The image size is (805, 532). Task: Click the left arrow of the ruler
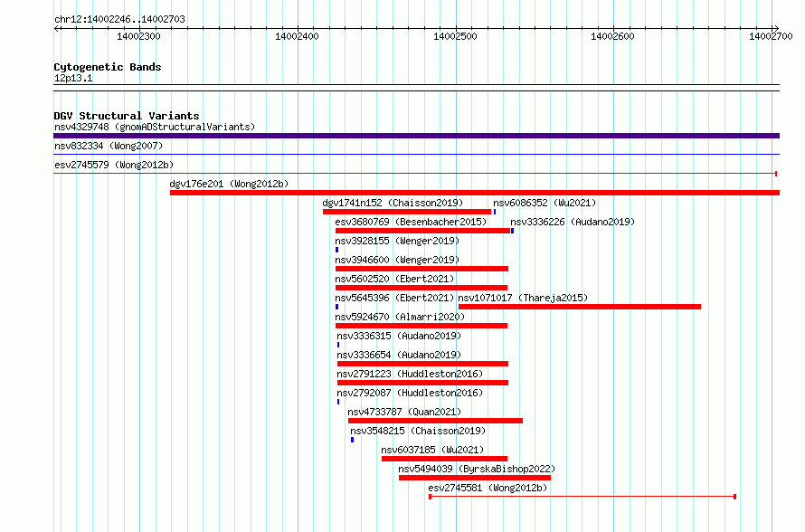[x=56, y=28]
